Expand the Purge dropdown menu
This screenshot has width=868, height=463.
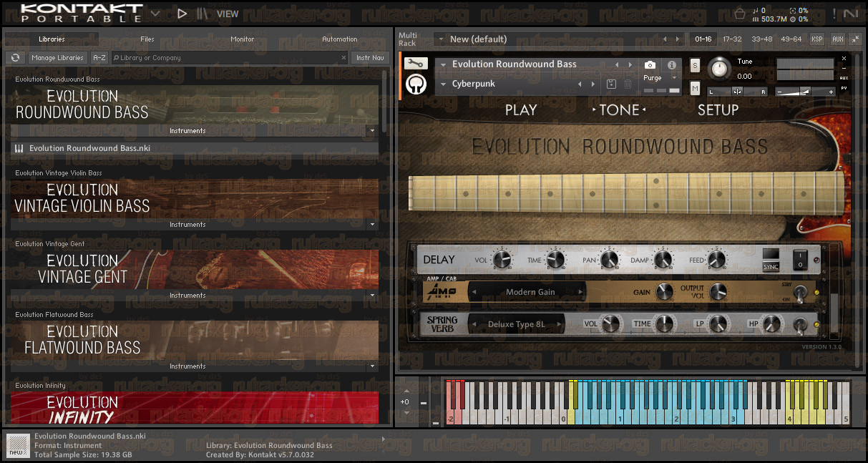click(659, 78)
